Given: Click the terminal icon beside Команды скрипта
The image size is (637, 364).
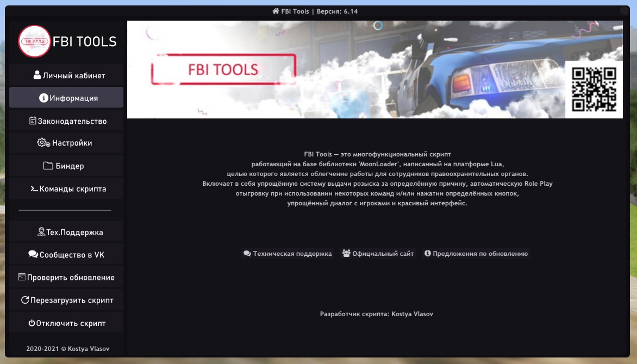Looking at the screenshot, I should [x=35, y=189].
